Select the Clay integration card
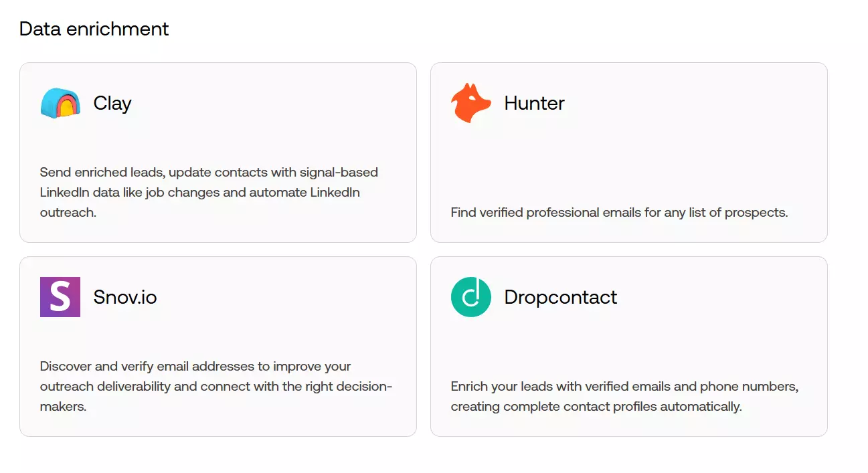 218,152
